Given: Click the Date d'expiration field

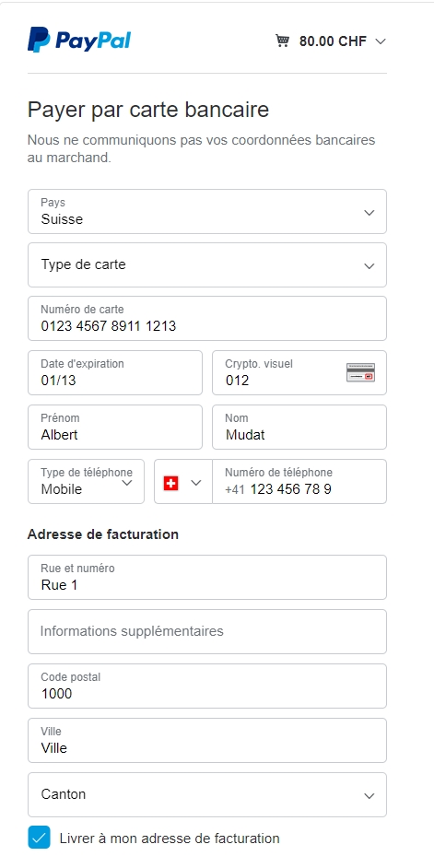Looking at the screenshot, I should [x=115, y=372].
